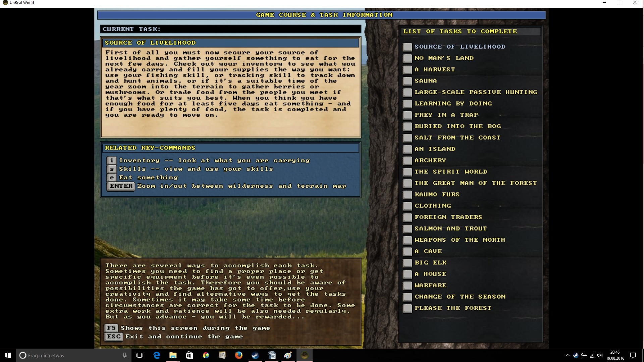Tick the A Harvest task checkbox

[x=407, y=70]
